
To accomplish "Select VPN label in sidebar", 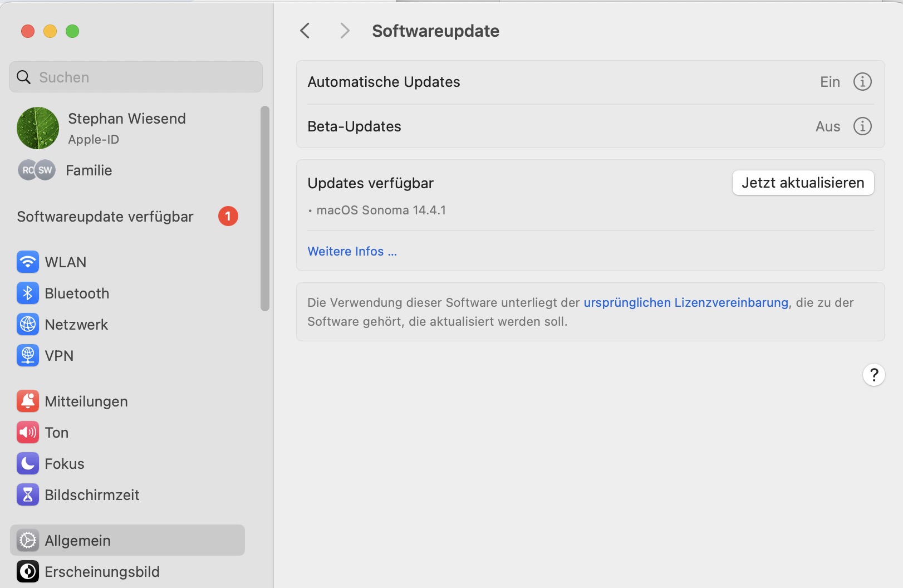I will coord(59,356).
